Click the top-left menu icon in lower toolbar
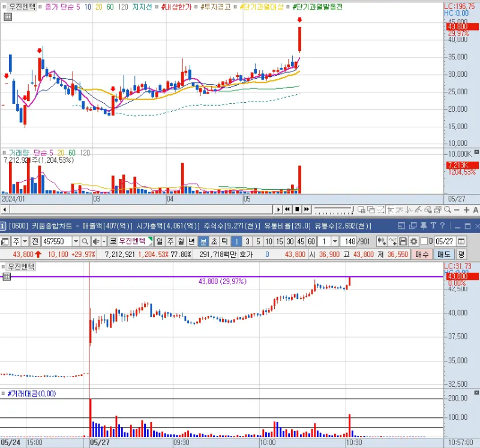Image resolution: width=480 pixels, height=448 pixels. (5, 241)
